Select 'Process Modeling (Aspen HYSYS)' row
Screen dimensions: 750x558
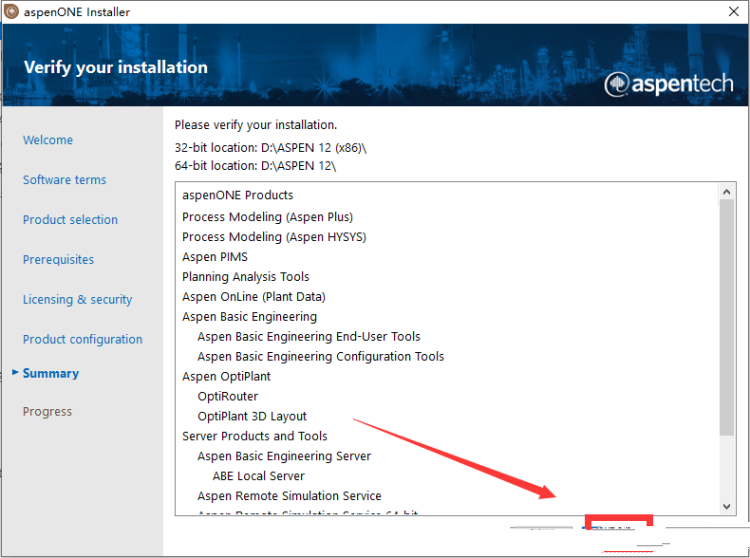click(x=274, y=237)
